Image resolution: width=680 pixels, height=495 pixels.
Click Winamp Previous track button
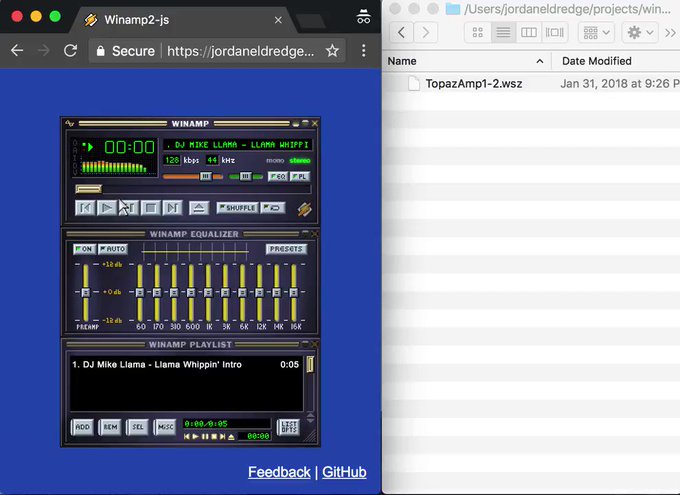[85, 208]
